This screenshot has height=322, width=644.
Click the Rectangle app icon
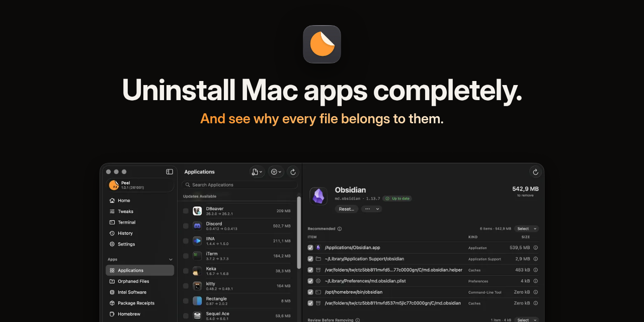coord(197,301)
